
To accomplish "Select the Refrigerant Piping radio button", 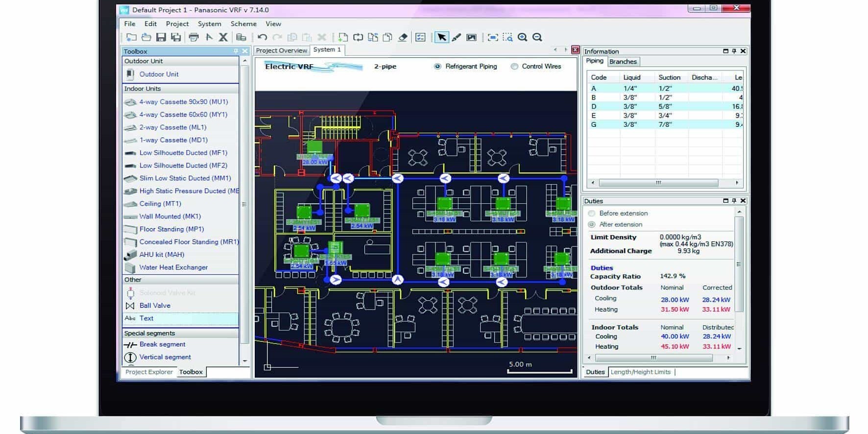I will point(437,67).
